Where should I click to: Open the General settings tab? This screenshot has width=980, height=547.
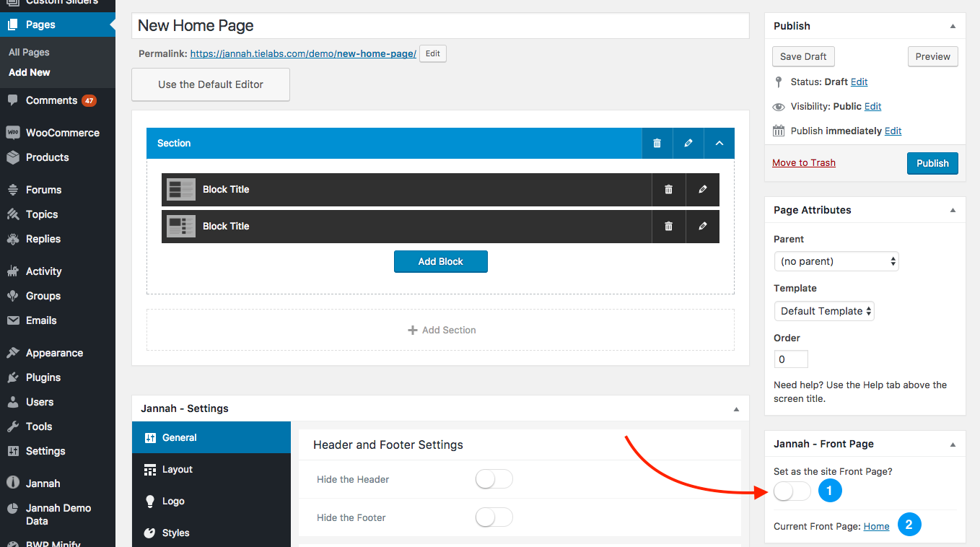(211, 437)
